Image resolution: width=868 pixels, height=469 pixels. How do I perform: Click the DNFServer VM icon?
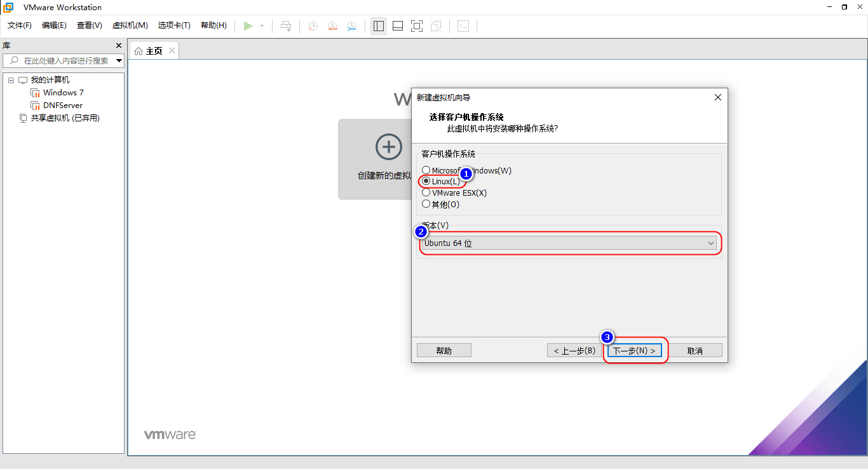tap(35, 105)
